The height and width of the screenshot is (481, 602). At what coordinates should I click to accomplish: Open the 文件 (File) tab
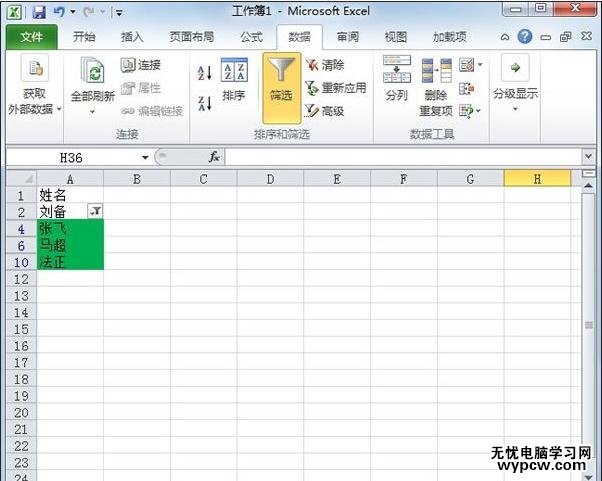click(31, 37)
